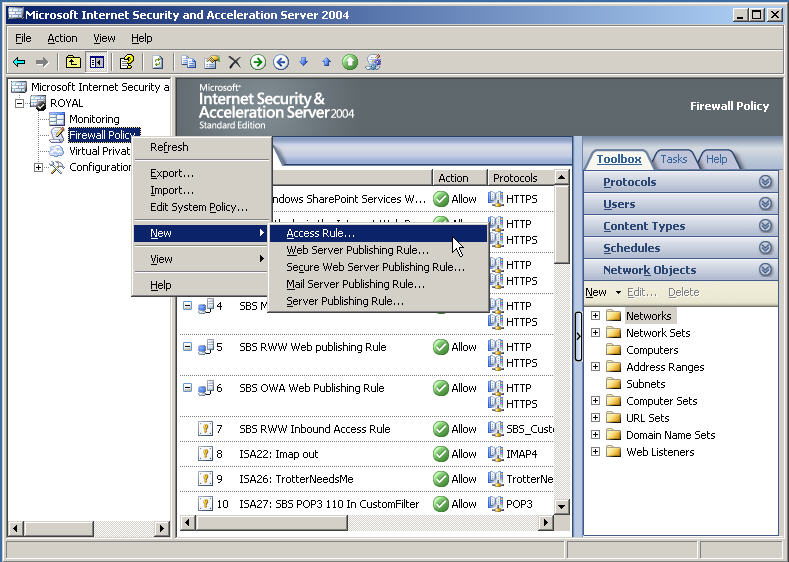Expand the Address Ranges folder
The image size is (789, 562).
(596, 367)
